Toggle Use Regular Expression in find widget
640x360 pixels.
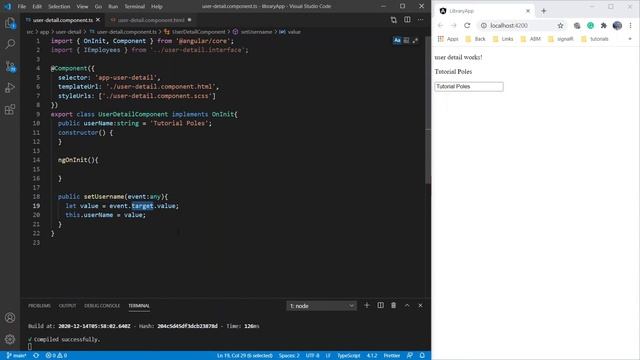(415, 40)
